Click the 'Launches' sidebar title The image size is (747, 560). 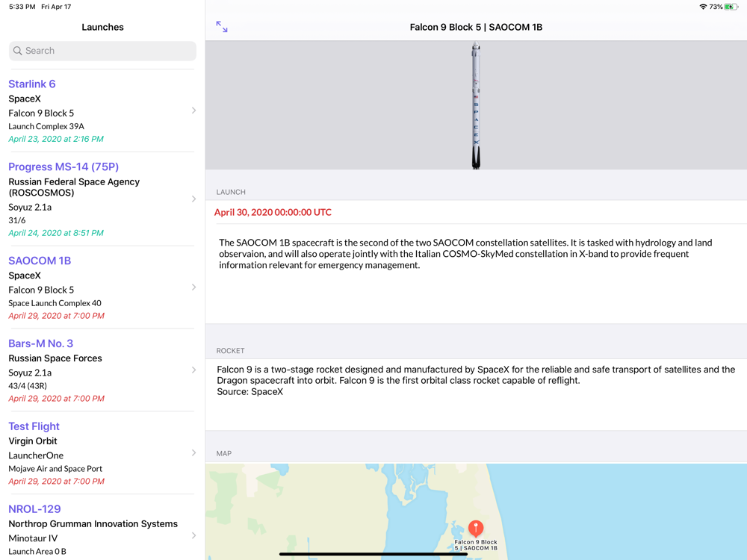(x=102, y=27)
